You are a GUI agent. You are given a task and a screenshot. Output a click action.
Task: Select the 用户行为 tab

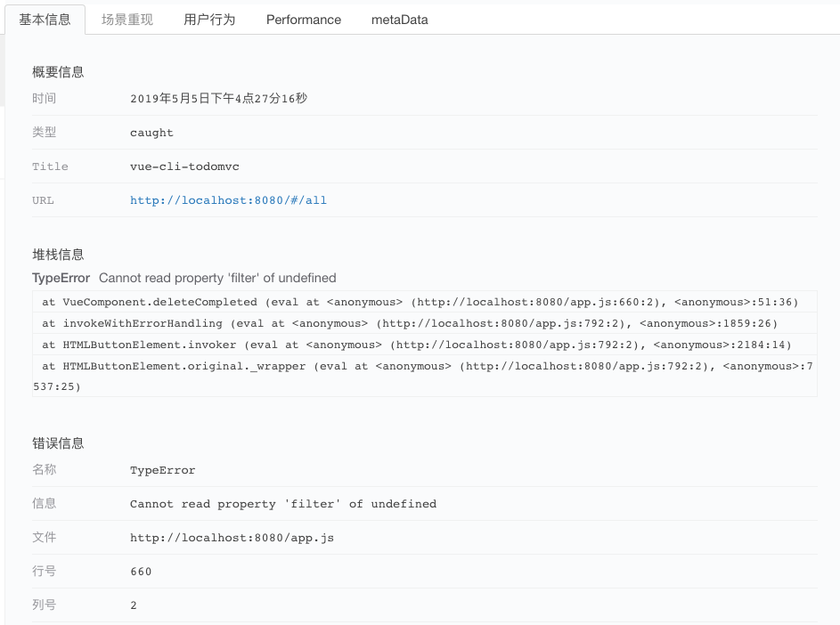[209, 20]
